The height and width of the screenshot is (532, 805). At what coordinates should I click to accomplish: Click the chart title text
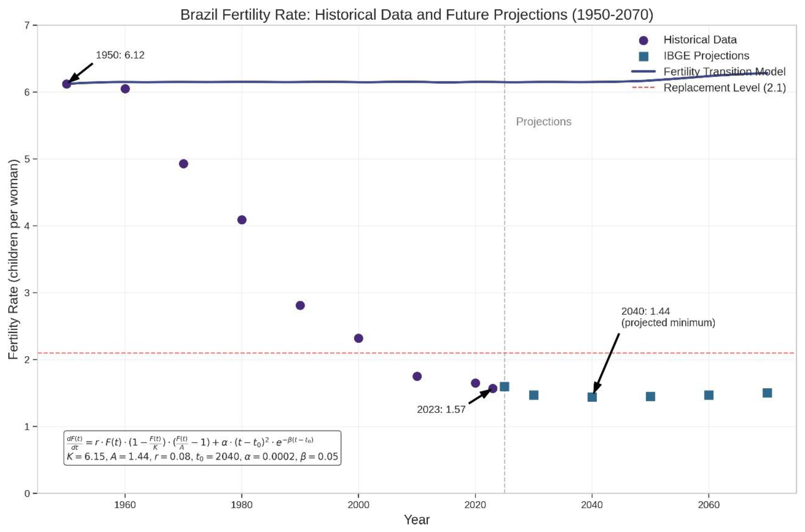click(x=417, y=15)
